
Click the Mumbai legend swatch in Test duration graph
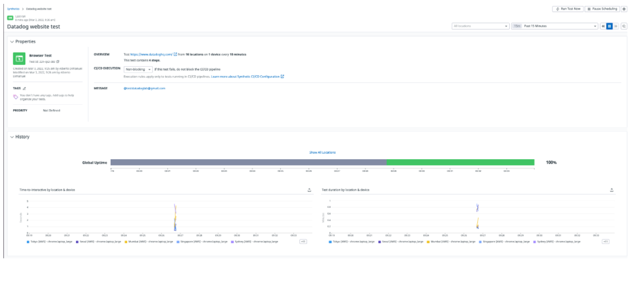[427, 241]
